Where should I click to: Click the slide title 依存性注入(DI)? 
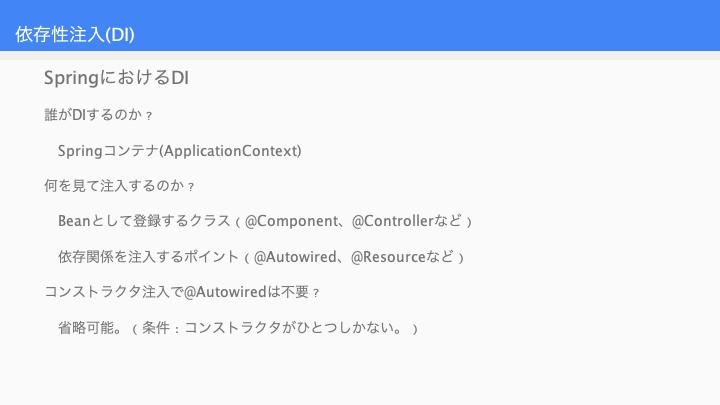75,35
